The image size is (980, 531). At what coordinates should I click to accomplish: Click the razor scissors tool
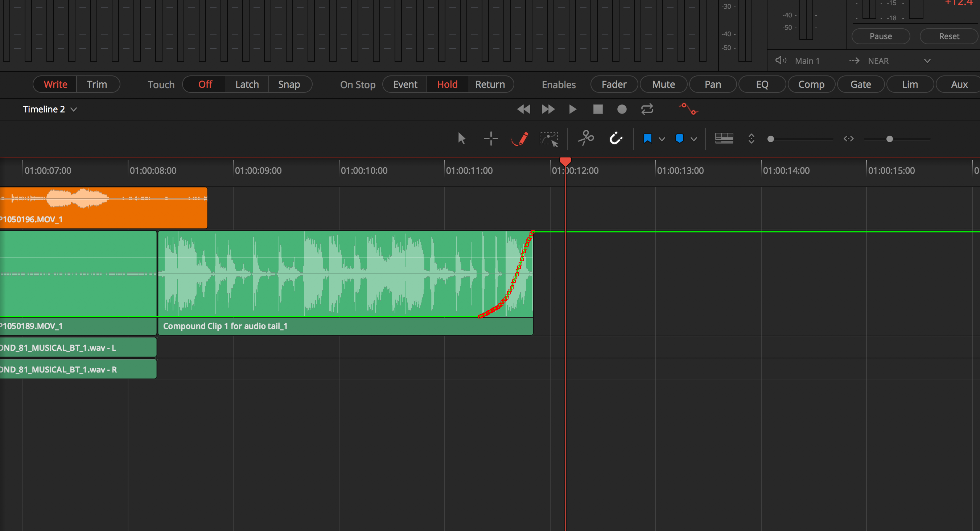[x=586, y=139]
